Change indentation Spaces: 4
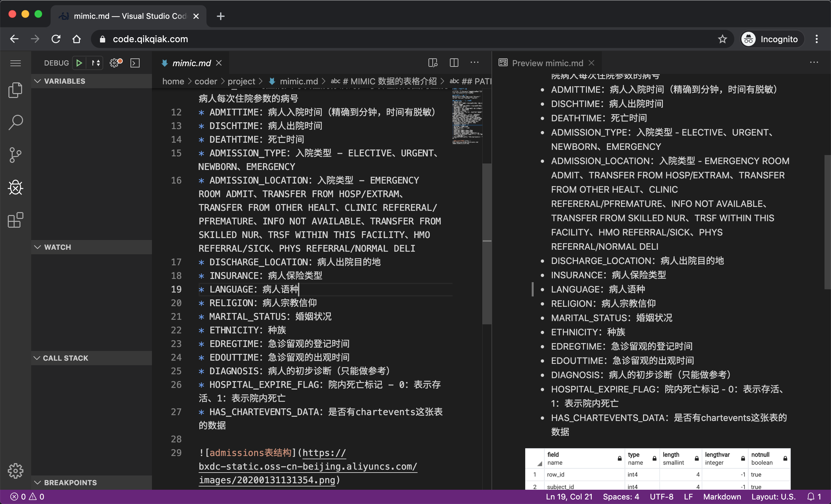 [621, 497]
